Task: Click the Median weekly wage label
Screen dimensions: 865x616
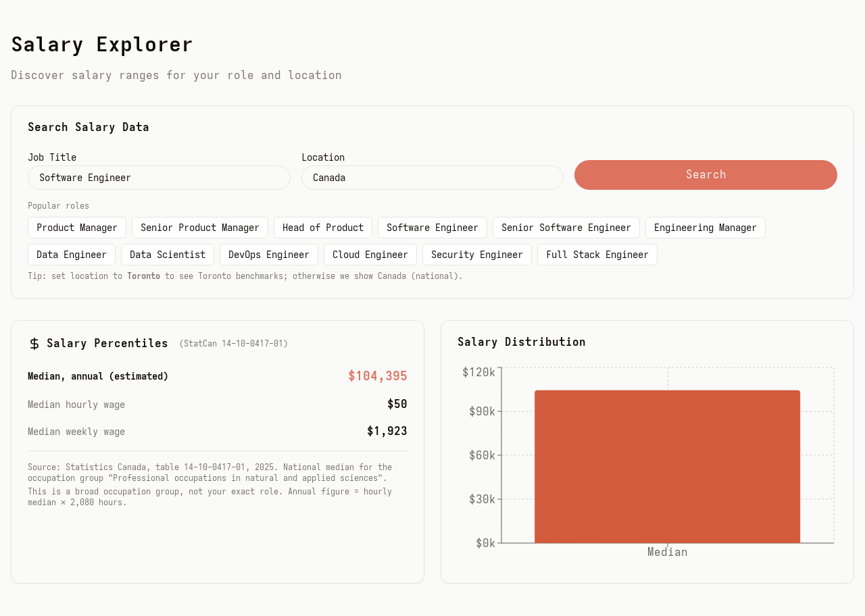Action: [76, 432]
